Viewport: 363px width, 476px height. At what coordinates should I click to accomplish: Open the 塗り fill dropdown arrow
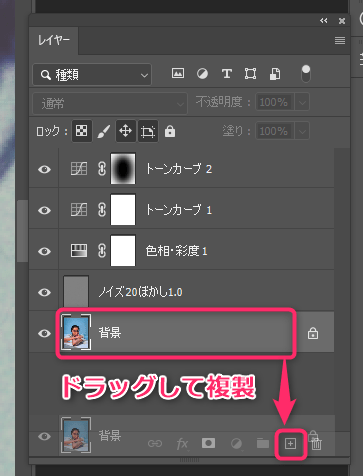point(302,131)
